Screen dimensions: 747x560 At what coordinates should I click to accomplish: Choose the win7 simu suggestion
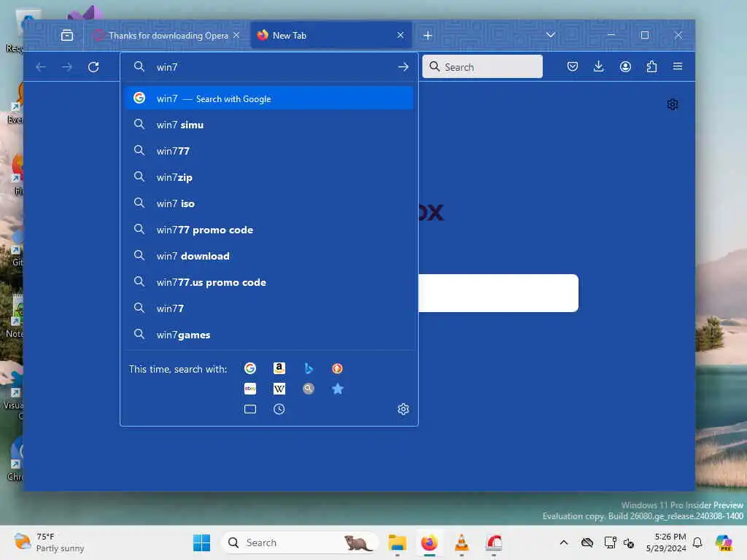click(x=269, y=125)
